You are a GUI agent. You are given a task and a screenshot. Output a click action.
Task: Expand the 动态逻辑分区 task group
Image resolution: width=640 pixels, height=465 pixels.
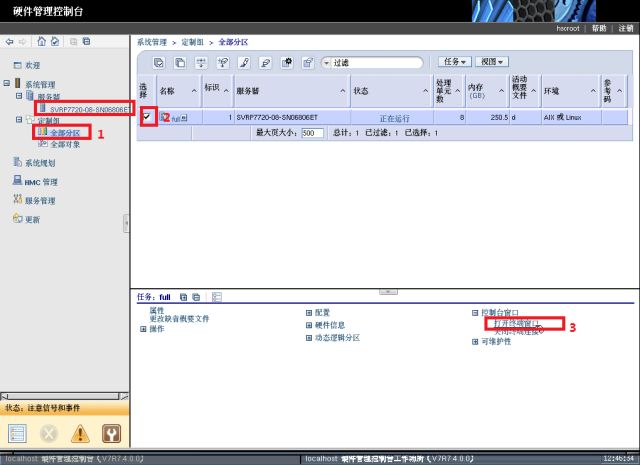coord(309,338)
